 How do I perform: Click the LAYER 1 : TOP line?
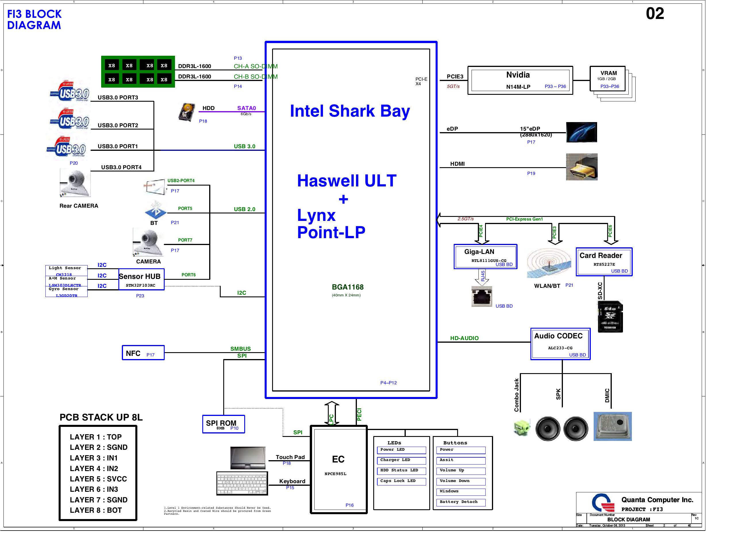click(x=96, y=437)
